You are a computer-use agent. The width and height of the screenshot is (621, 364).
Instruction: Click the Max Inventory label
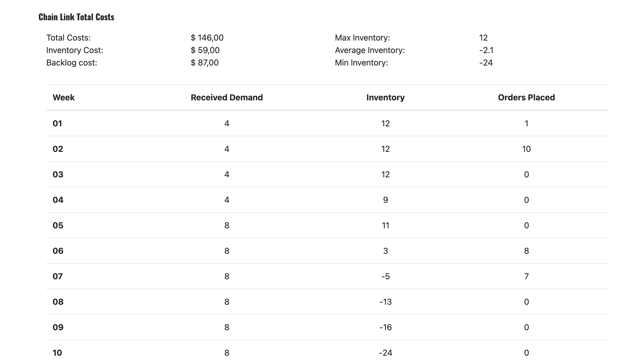pyautogui.click(x=362, y=38)
